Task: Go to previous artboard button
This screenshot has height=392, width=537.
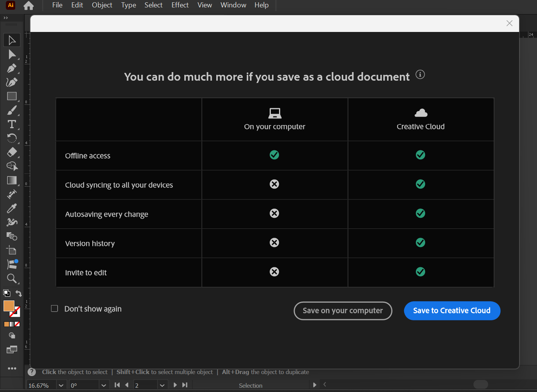Action: click(x=127, y=385)
